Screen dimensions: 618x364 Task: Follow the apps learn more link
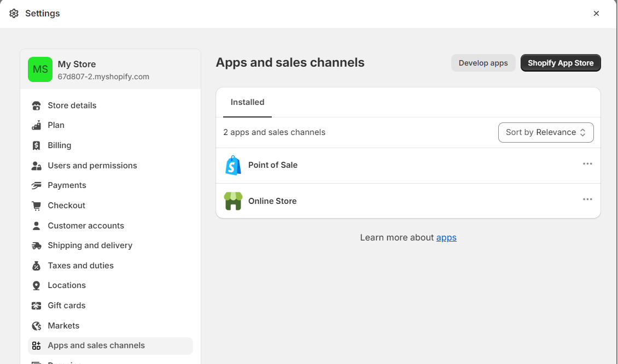pos(446,238)
